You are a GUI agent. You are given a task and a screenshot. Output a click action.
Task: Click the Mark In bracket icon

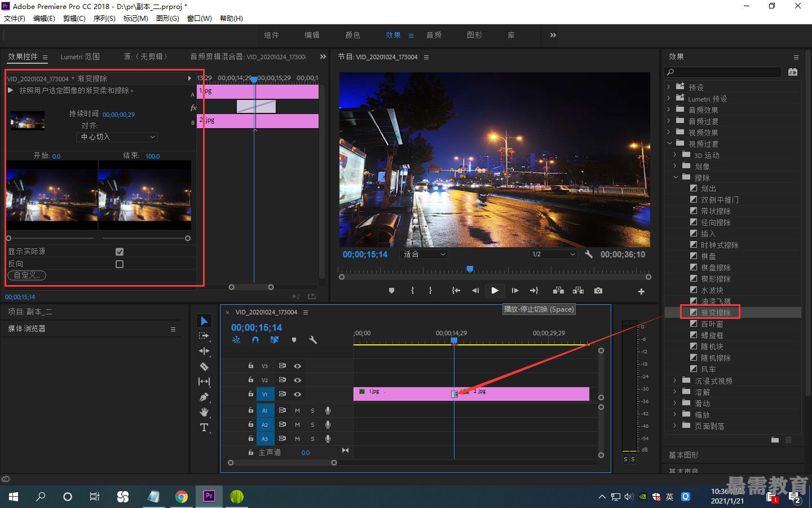click(412, 291)
